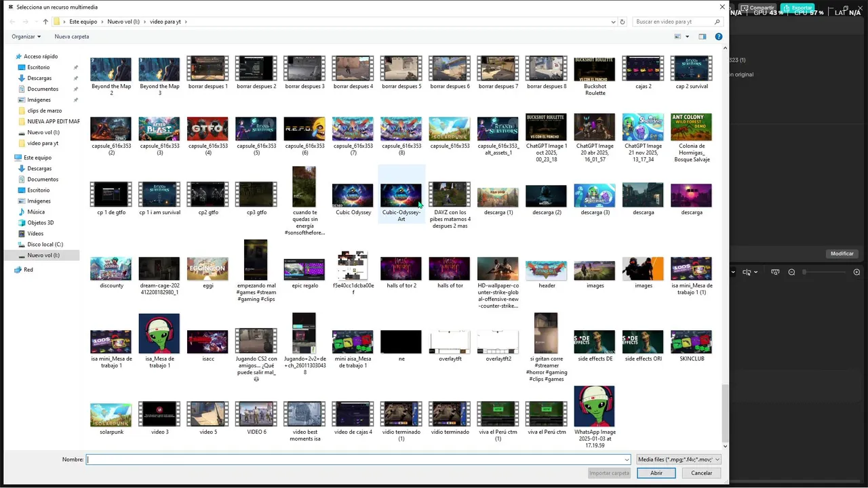Select the eggi image

click(x=208, y=272)
